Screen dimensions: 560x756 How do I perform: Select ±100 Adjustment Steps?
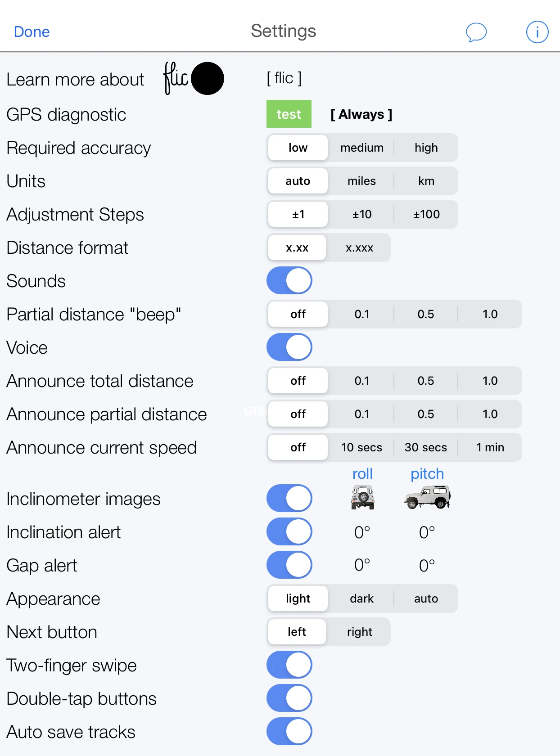point(425,214)
